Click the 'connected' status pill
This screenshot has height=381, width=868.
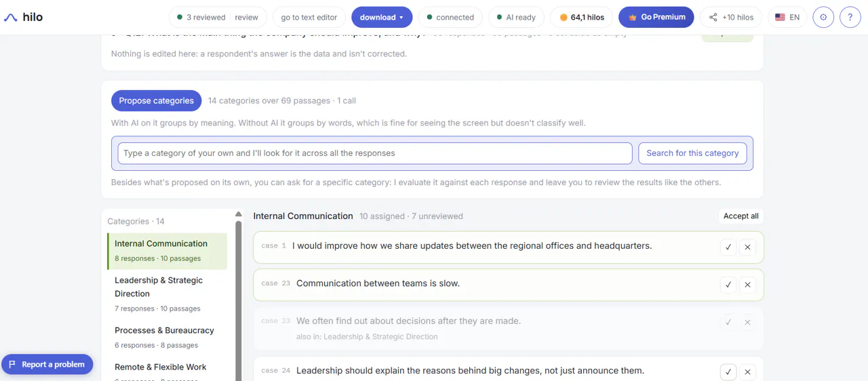450,18
